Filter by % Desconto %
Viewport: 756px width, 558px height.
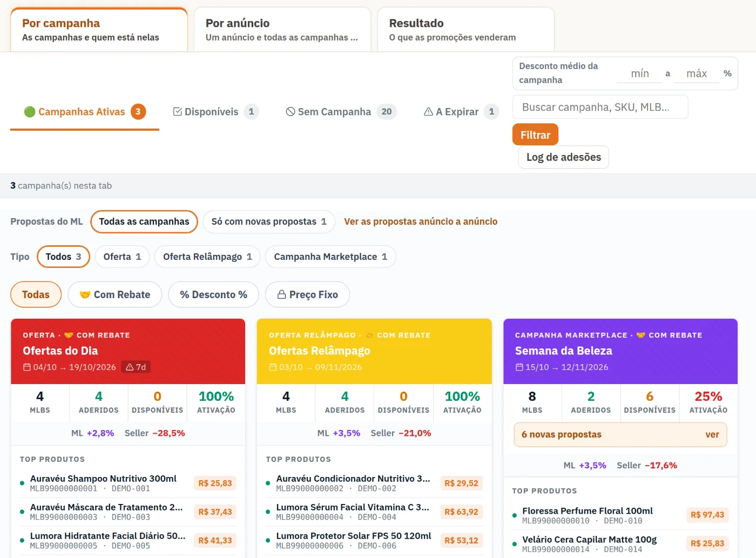tap(213, 294)
